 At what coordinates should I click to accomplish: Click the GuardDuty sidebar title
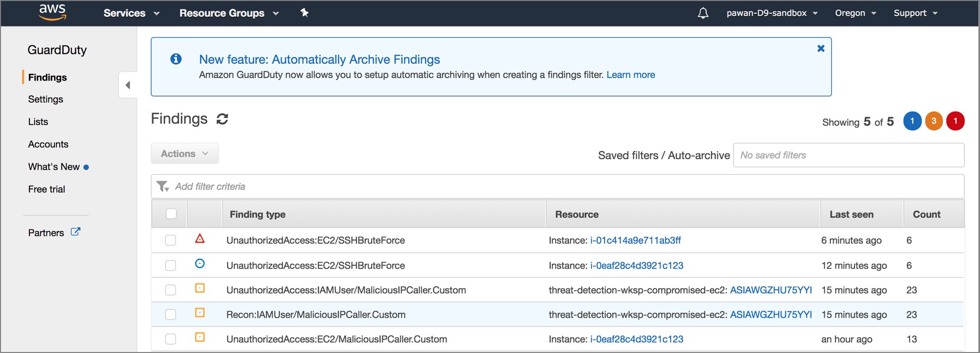coord(57,50)
